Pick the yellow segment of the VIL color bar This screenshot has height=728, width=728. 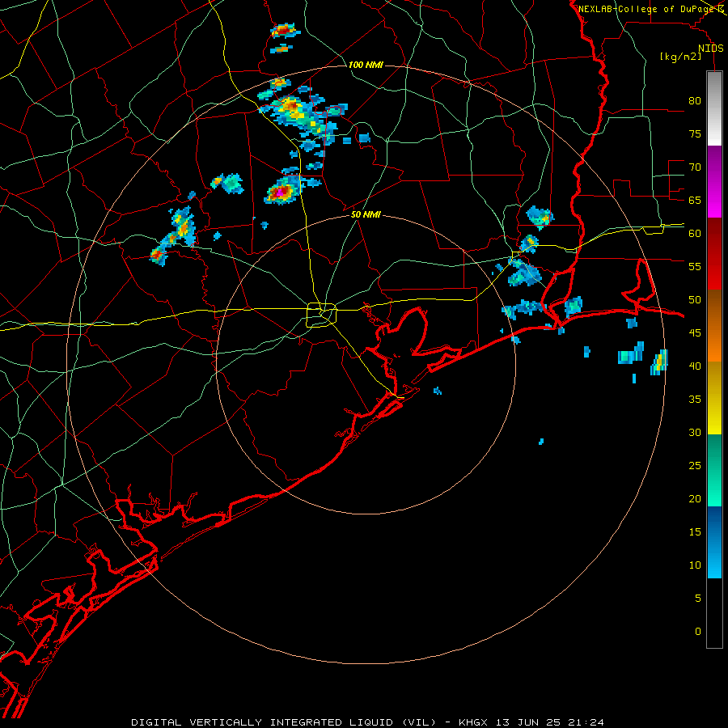tap(714, 398)
